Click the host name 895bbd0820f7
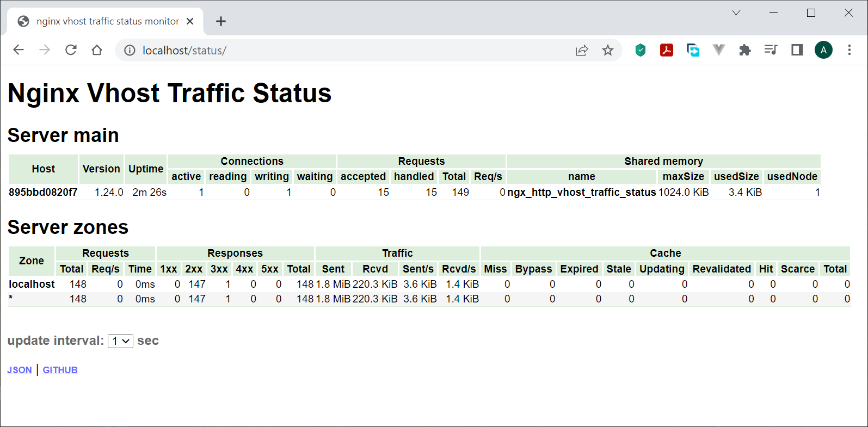 pyautogui.click(x=43, y=192)
